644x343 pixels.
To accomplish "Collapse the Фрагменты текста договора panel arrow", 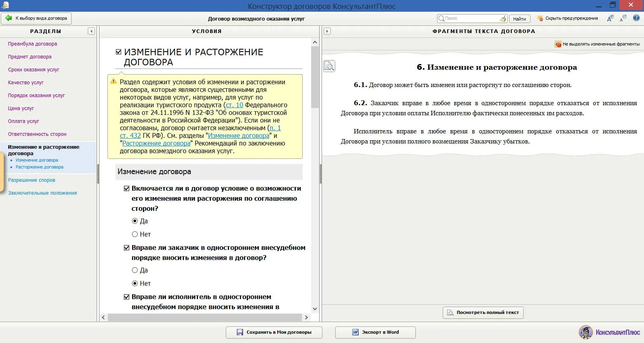I will (x=327, y=31).
